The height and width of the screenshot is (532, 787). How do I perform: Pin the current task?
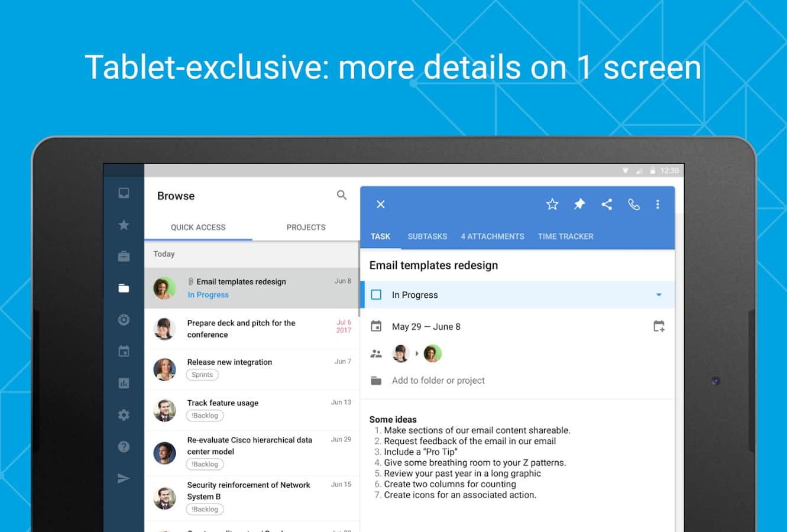[579, 205]
